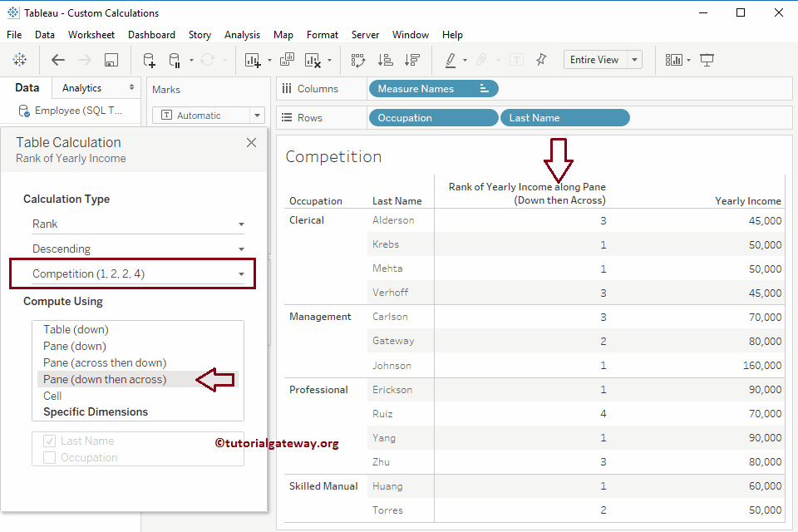The image size is (798, 532).
Task: Click the Show Me chart icon
Action: tap(673, 60)
